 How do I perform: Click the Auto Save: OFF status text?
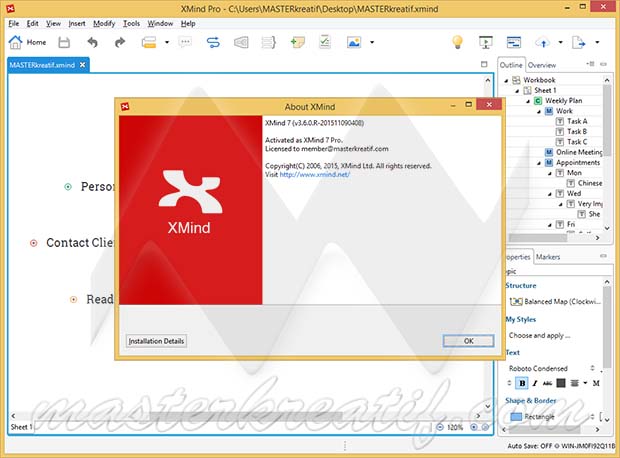point(530,446)
